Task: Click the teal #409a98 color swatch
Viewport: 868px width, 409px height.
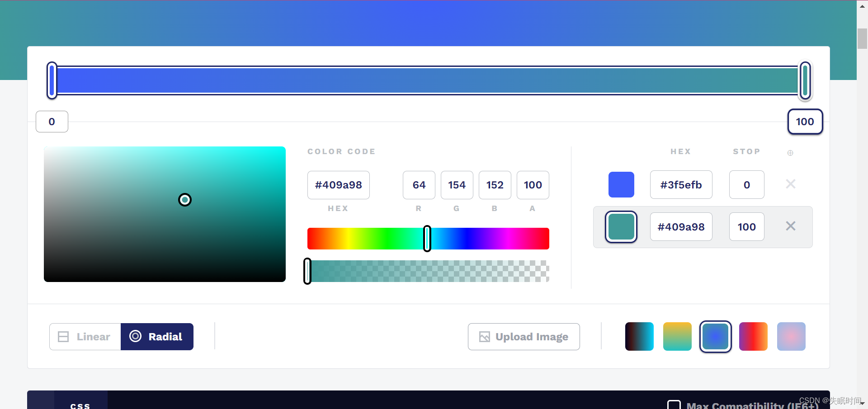Action: pos(621,227)
